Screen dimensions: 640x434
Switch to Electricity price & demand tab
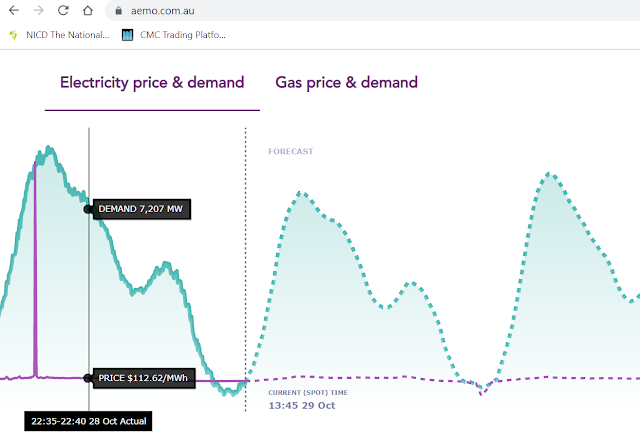pos(152,82)
